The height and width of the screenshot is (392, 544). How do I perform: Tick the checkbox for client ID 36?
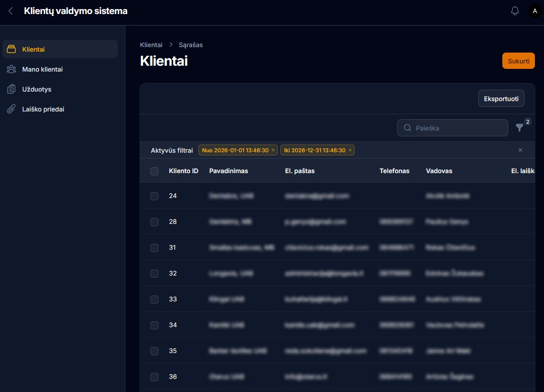[x=154, y=377]
